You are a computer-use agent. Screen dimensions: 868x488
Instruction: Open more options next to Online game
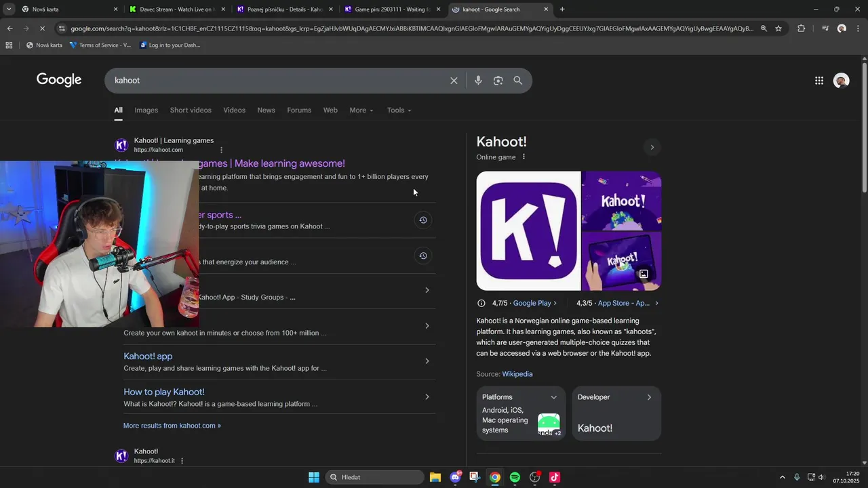pyautogui.click(x=524, y=157)
